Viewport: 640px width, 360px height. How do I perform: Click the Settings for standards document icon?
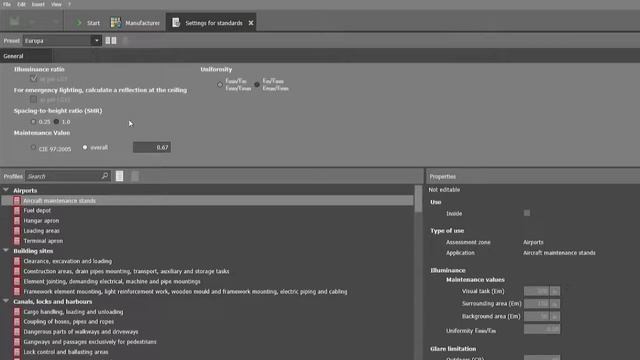coord(176,23)
